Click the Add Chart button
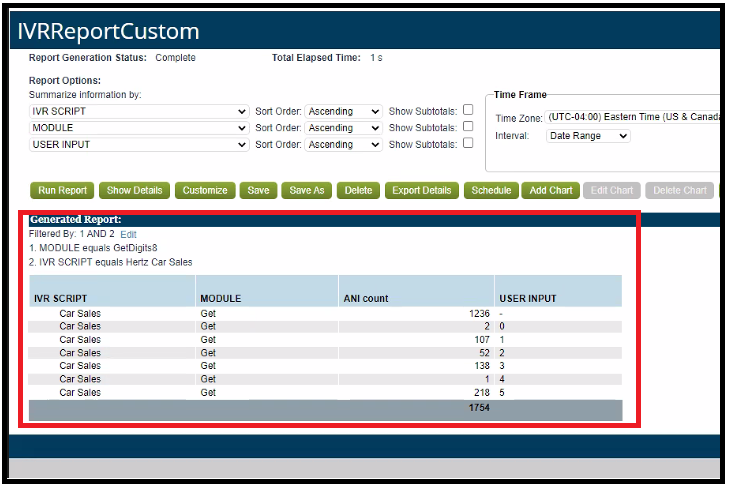 click(551, 191)
